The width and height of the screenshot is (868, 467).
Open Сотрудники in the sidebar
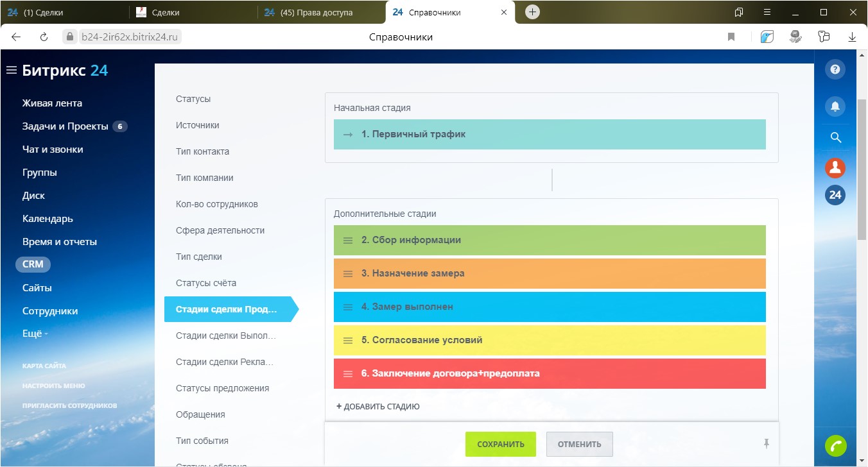[50, 311]
